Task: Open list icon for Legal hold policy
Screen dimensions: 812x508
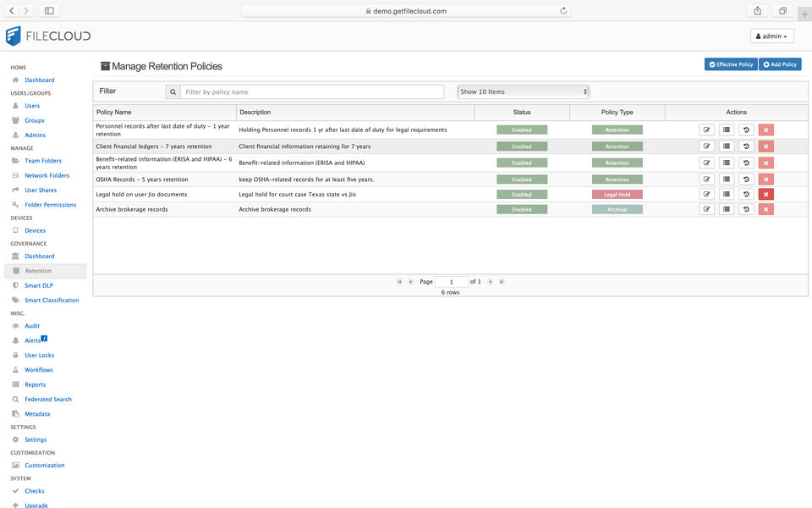Action: point(727,195)
